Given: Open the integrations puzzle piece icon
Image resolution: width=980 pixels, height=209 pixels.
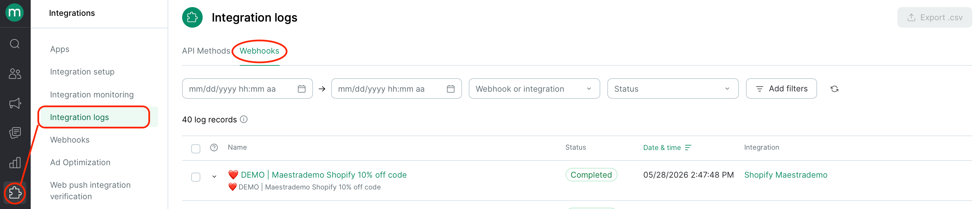Looking at the screenshot, I should 15,193.
